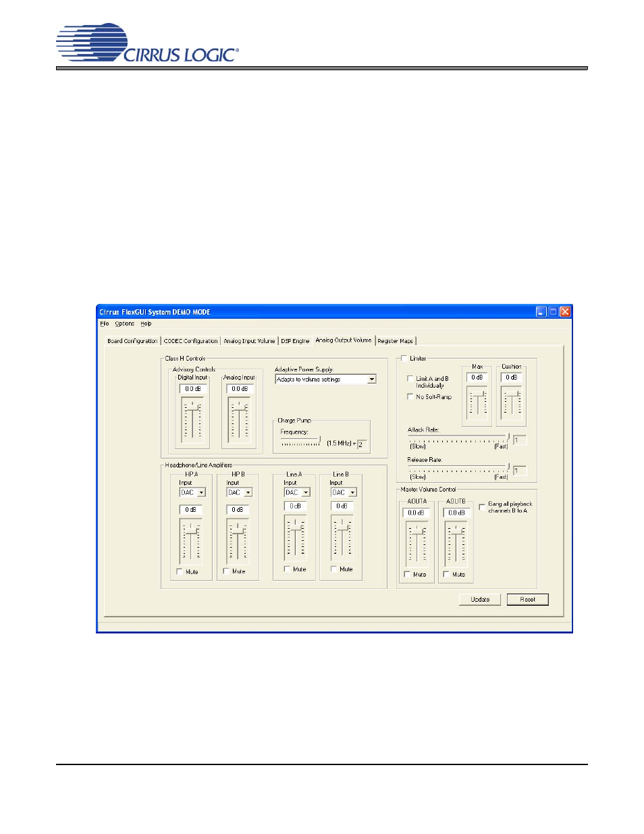
Task: Click the Release Rate slider
Action: point(459,469)
